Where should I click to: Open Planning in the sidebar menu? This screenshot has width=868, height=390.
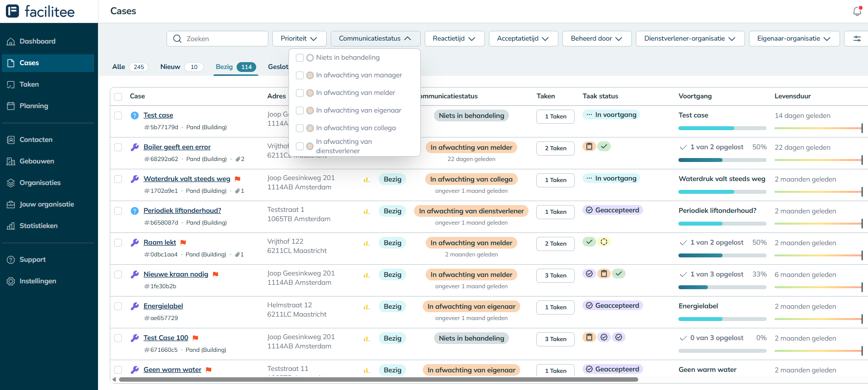tap(34, 106)
